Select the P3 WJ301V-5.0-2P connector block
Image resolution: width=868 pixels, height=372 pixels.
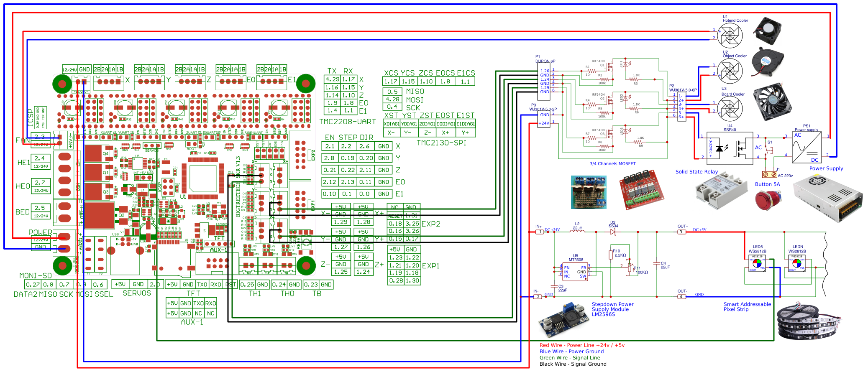tap(544, 119)
